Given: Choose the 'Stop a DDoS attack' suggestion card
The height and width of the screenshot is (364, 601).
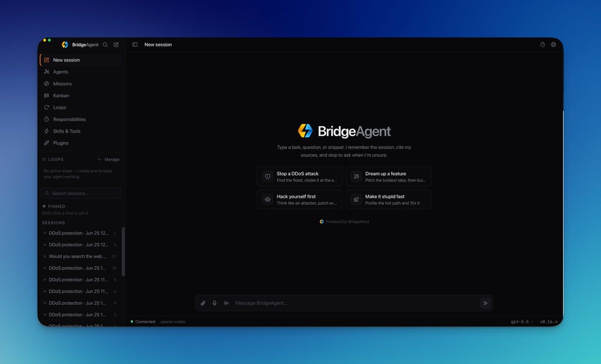Looking at the screenshot, I should (300, 177).
